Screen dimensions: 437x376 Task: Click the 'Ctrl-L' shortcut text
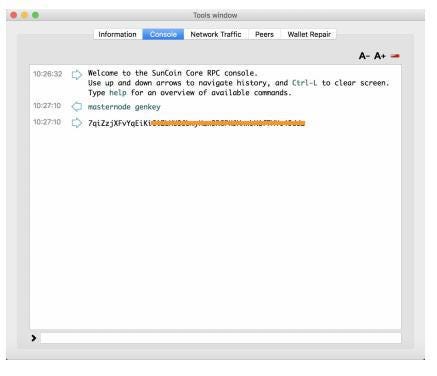click(304, 83)
